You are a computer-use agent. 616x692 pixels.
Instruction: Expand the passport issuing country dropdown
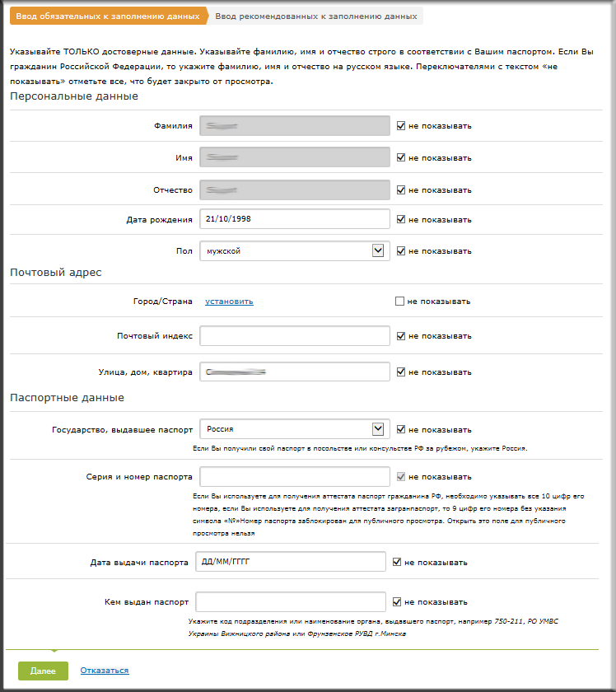click(378, 429)
